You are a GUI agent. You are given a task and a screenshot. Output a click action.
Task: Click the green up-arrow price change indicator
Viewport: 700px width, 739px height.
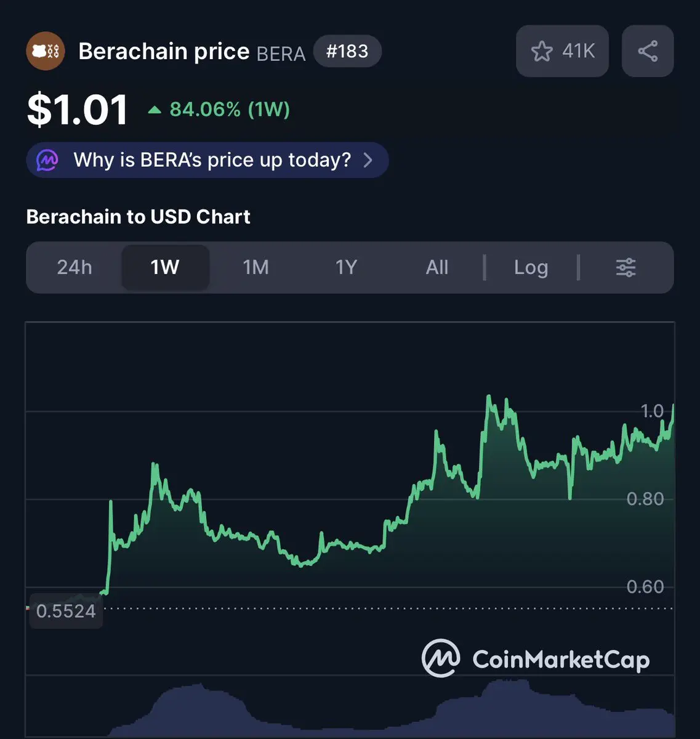[x=155, y=110]
